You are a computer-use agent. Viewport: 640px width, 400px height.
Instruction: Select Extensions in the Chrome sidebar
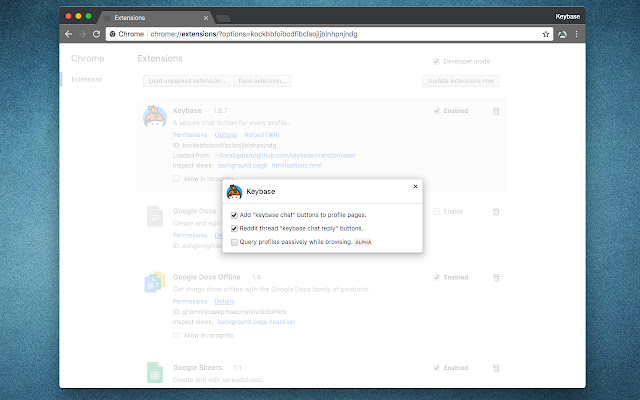click(85, 80)
